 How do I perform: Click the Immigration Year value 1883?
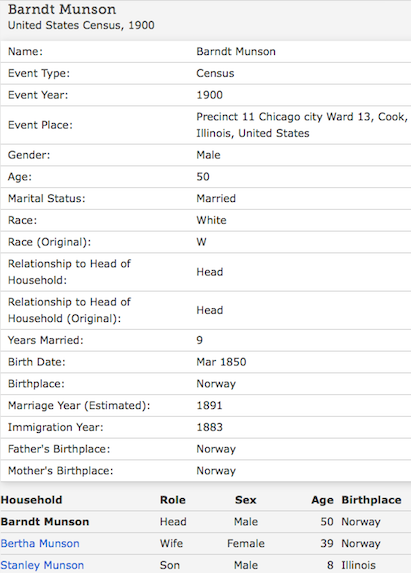[x=209, y=427]
